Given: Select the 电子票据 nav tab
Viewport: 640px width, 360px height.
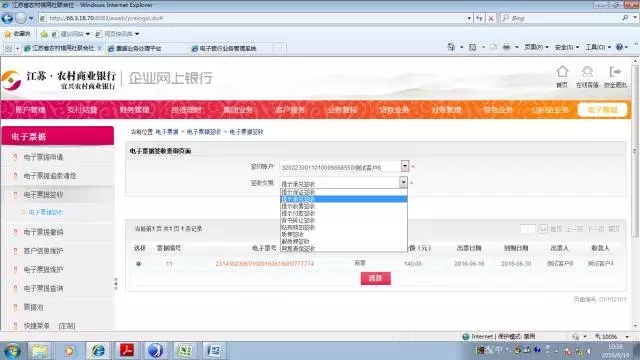Looking at the screenshot, I should click(x=602, y=110).
